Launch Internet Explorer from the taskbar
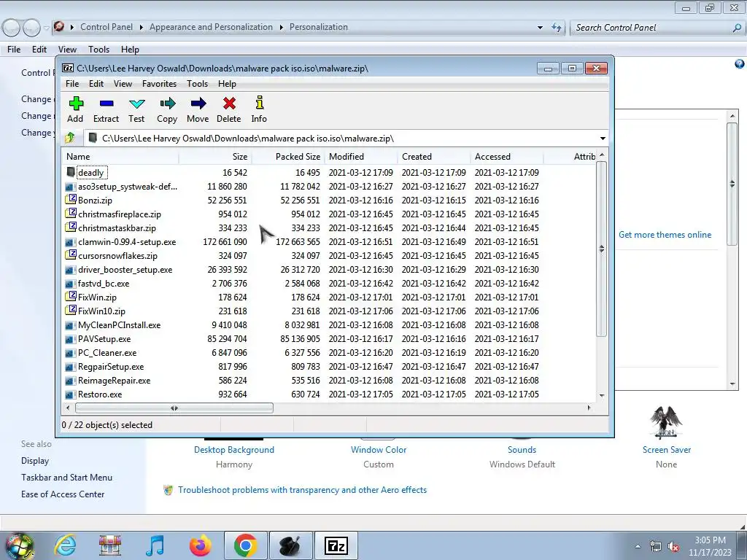The image size is (747, 560). [65, 545]
